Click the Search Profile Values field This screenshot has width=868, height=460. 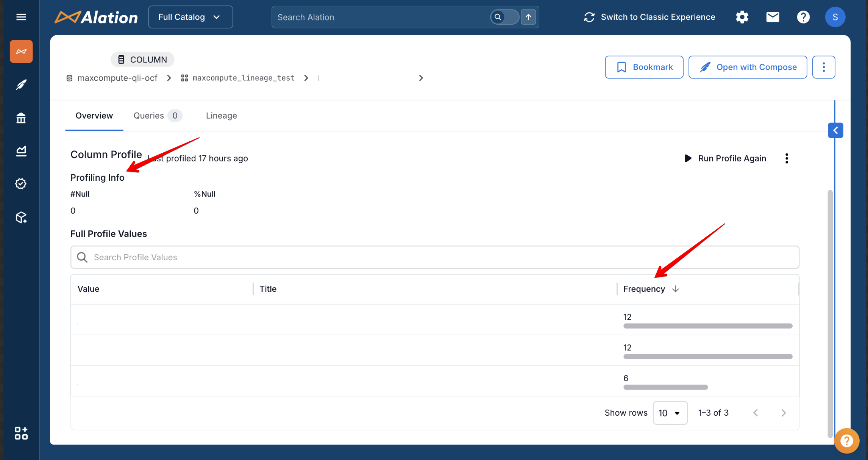point(434,257)
